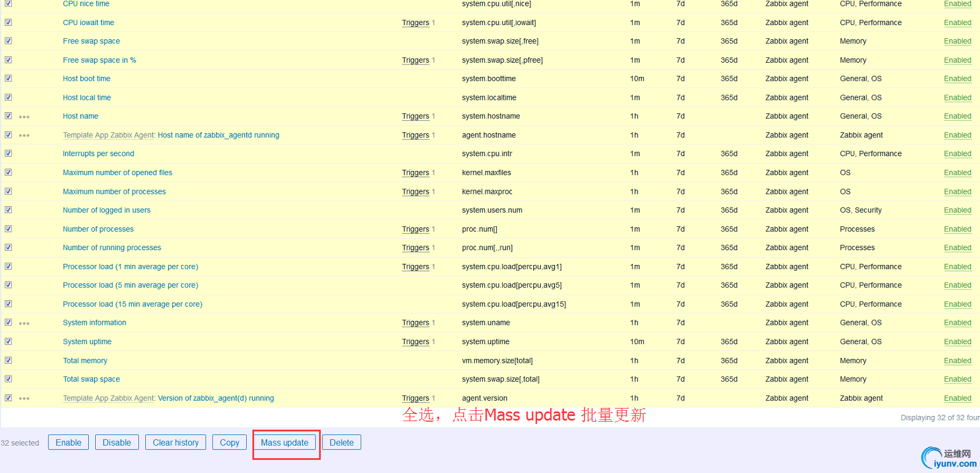Image resolution: width=980 pixels, height=473 pixels.
Task: Click Enabled status for System information
Action: point(957,323)
